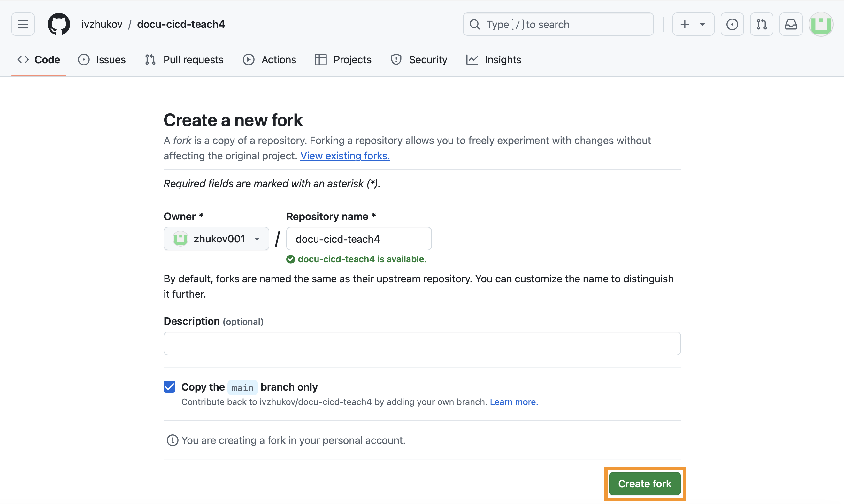Image resolution: width=844 pixels, height=504 pixels.
Task: Open the ivzhukov owner link
Action: 102,24
